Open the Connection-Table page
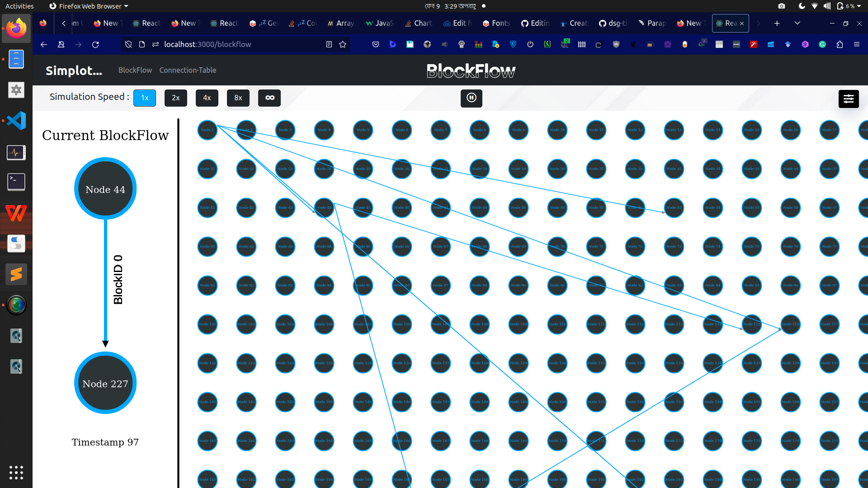Viewport: 868px width, 488px height. coord(188,70)
